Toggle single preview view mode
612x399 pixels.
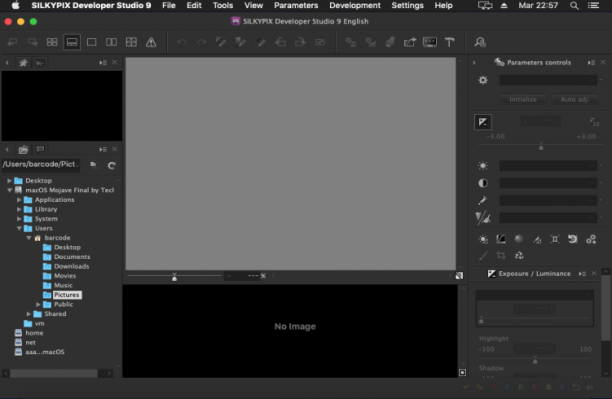click(92, 42)
